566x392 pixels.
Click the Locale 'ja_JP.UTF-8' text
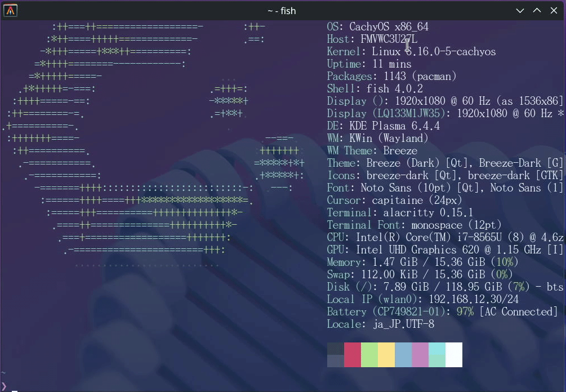[x=403, y=324]
